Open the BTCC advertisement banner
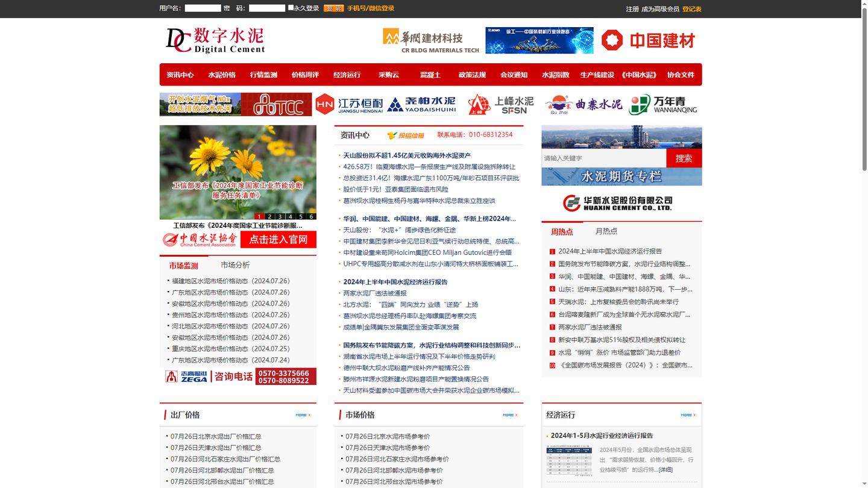This screenshot has height=488, width=868. click(x=236, y=104)
